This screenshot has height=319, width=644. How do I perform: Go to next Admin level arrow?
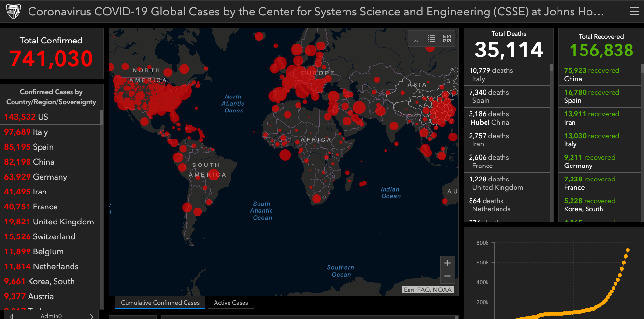tap(91, 316)
